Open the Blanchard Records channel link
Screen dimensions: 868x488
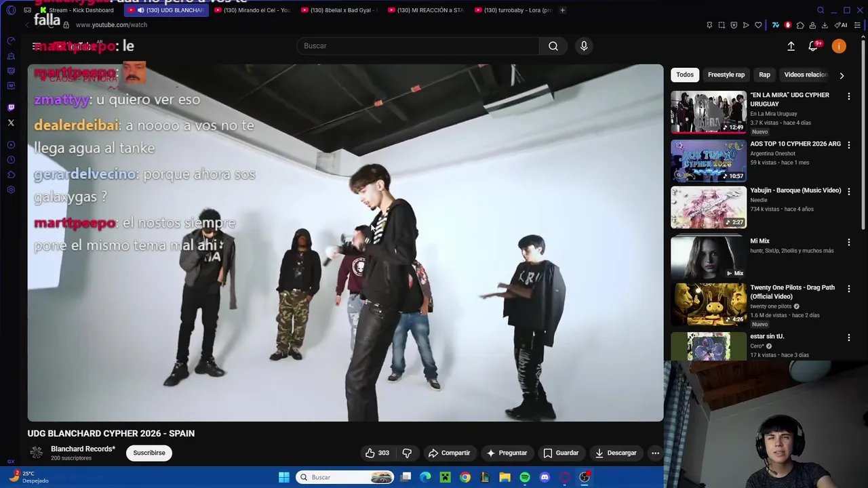coord(83,449)
